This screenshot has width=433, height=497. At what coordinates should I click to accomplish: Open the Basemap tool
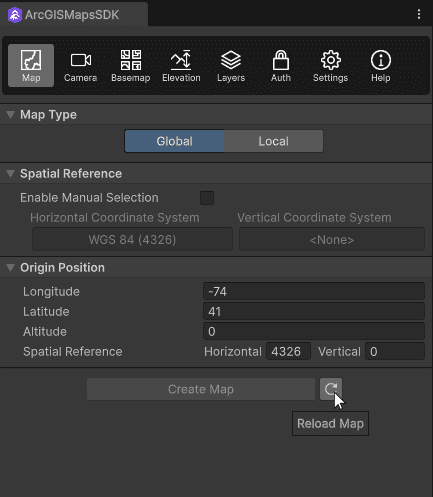(x=131, y=66)
